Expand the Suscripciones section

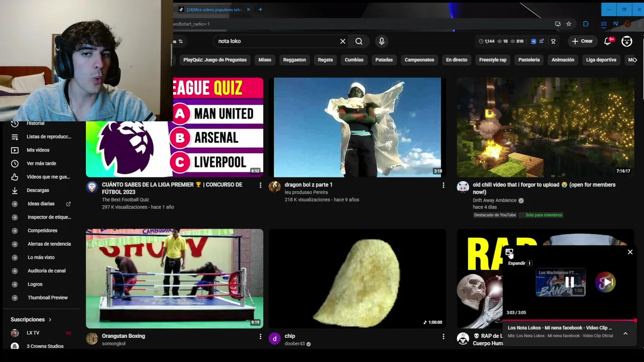(x=31, y=319)
